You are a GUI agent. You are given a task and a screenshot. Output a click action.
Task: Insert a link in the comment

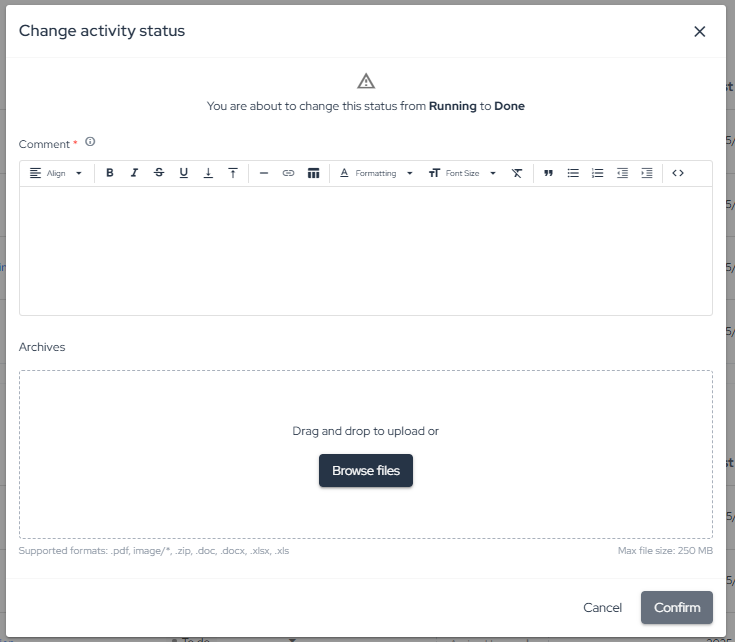click(288, 173)
